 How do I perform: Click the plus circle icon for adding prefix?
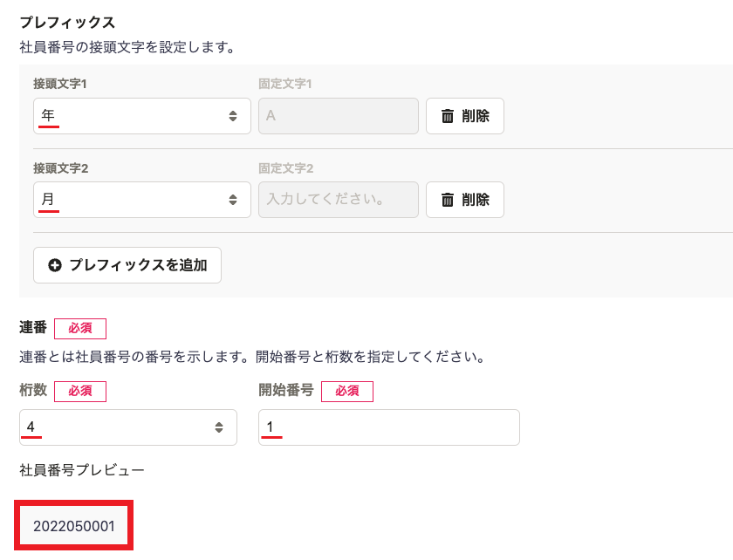tap(55, 265)
